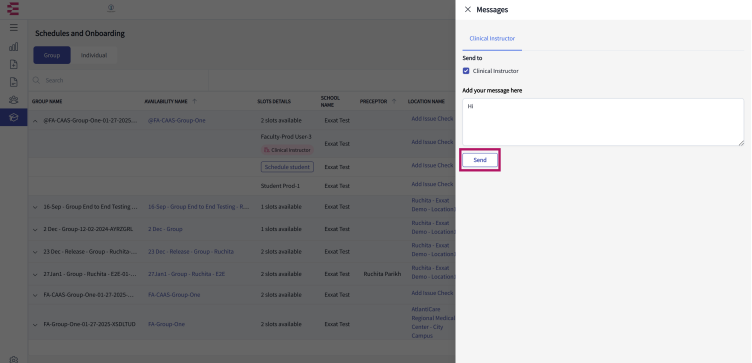Image resolution: width=752 pixels, height=363 pixels.
Task: Expand the 2 Dec - Group row
Action: (35, 229)
